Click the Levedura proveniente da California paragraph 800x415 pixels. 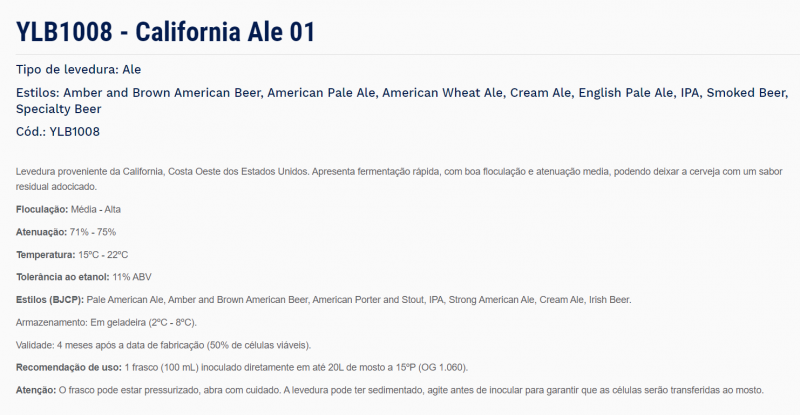click(399, 179)
